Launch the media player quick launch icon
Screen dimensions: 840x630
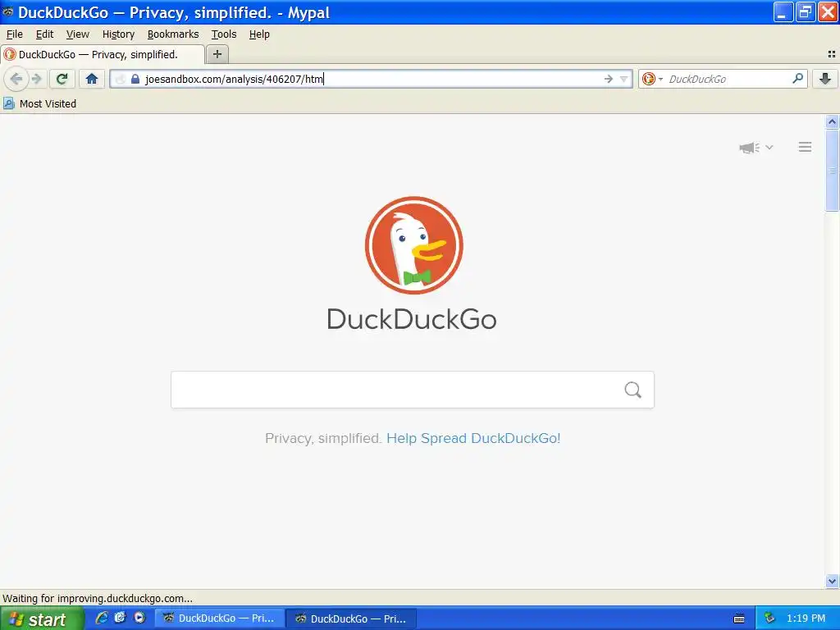coord(139,618)
